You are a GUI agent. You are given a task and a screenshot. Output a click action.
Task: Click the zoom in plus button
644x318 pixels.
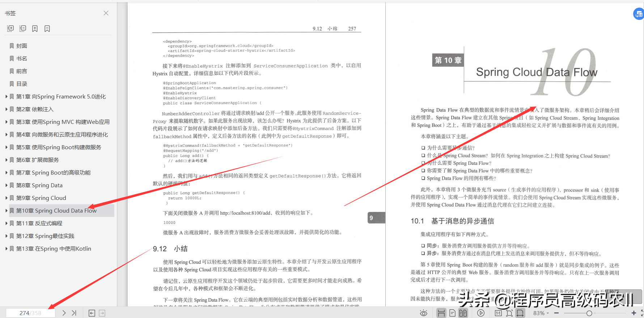[x=634, y=313]
